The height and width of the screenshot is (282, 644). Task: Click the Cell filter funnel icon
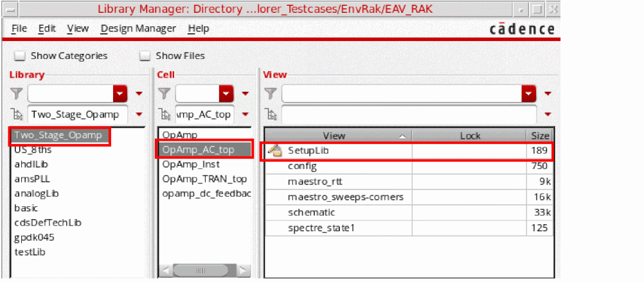click(165, 94)
